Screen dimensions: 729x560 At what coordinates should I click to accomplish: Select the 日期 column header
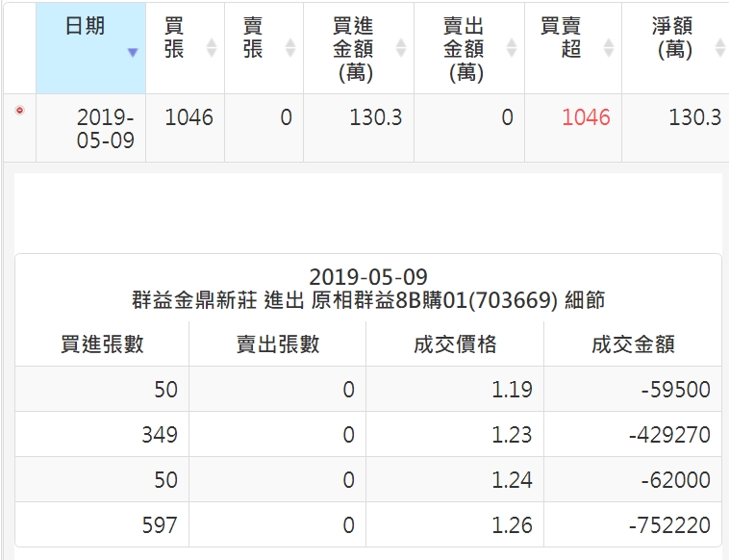click(85, 27)
